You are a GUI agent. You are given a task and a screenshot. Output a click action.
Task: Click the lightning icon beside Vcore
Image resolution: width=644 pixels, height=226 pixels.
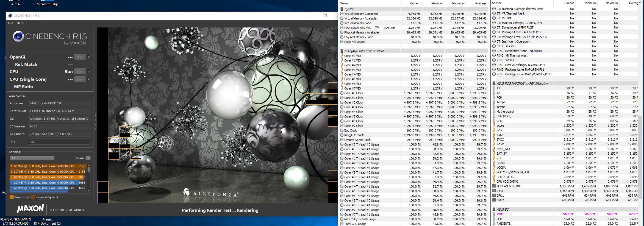pos(494,125)
